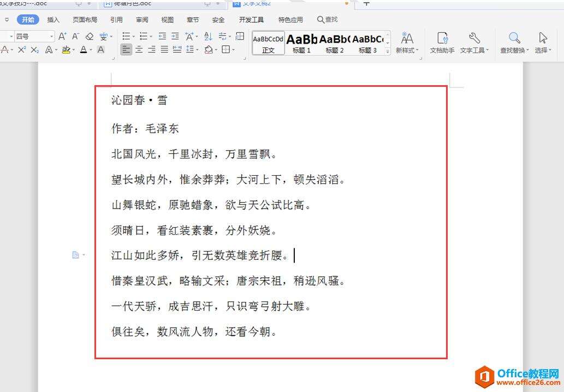Toggle align left paragraph
The height and width of the screenshot is (392, 564).
tap(126, 50)
